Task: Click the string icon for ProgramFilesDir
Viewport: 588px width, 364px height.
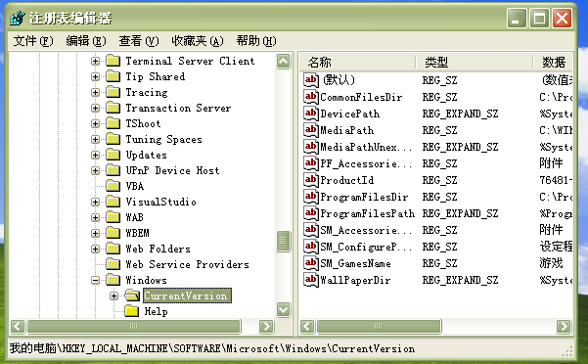Action: 311,197
